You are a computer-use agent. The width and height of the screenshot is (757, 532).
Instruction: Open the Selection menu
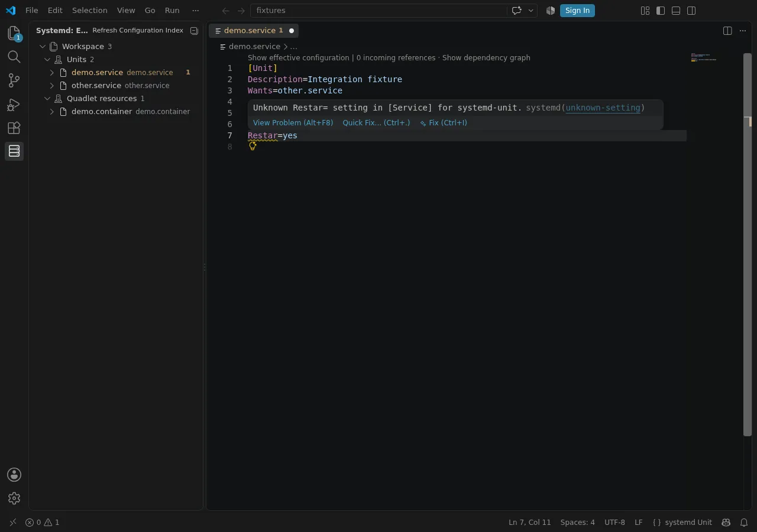(x=90, y=11)
